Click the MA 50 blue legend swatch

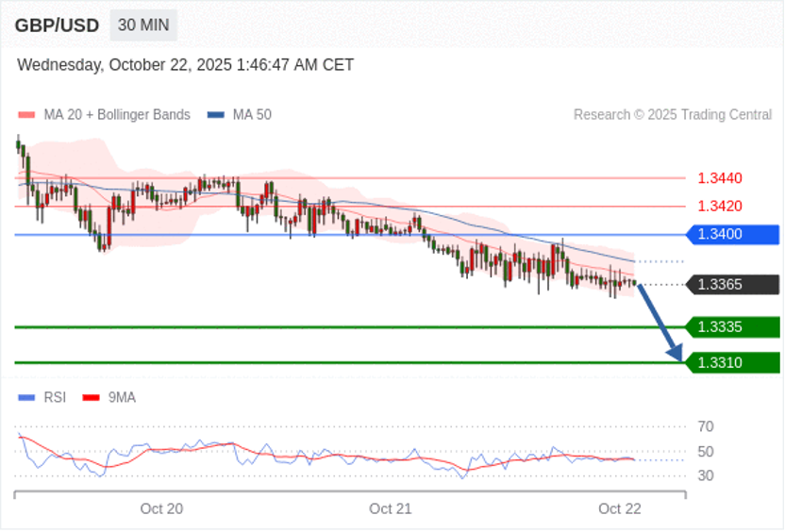coord(216,115)
